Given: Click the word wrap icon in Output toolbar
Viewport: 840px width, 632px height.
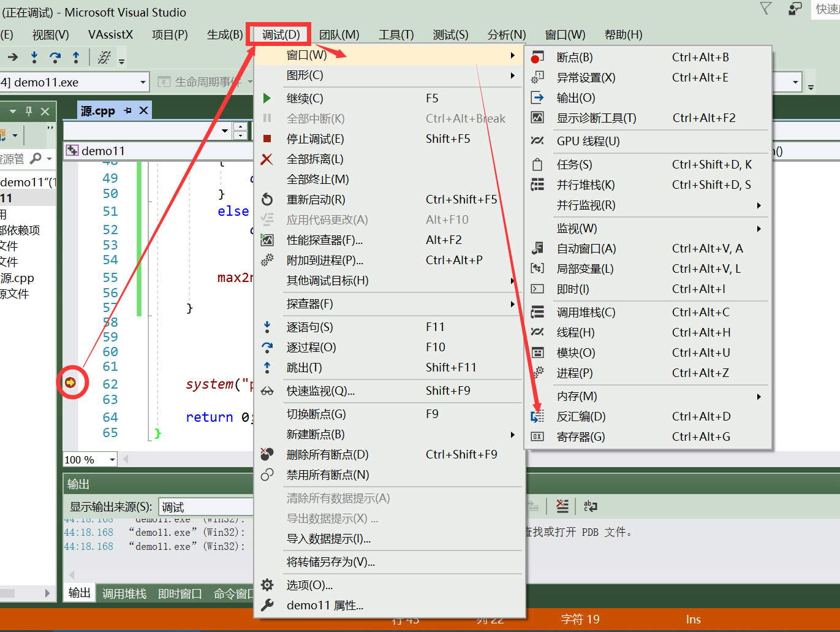Looking at the screenshot, I should pos(591,506).
